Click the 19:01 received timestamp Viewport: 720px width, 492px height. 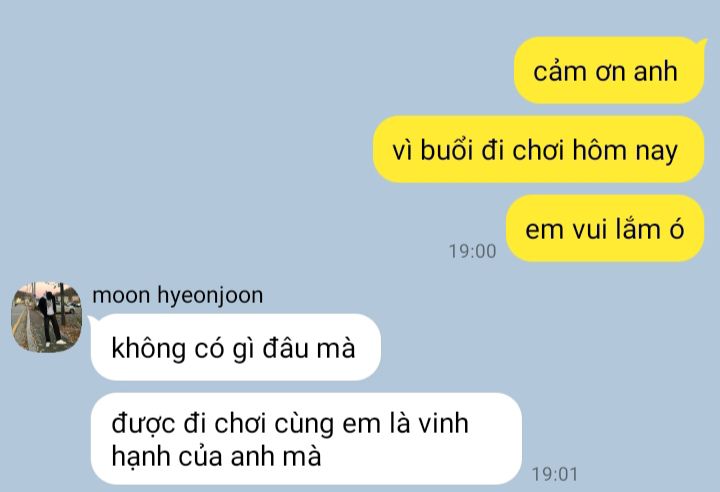(555, 474)
